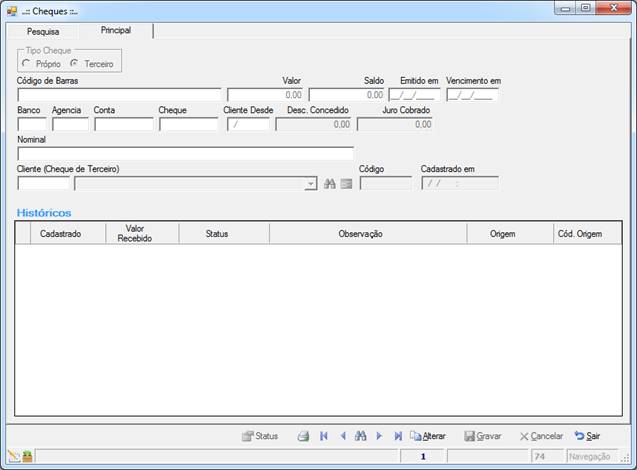
Task: Minimize the Cheques window
Action: 566,8
